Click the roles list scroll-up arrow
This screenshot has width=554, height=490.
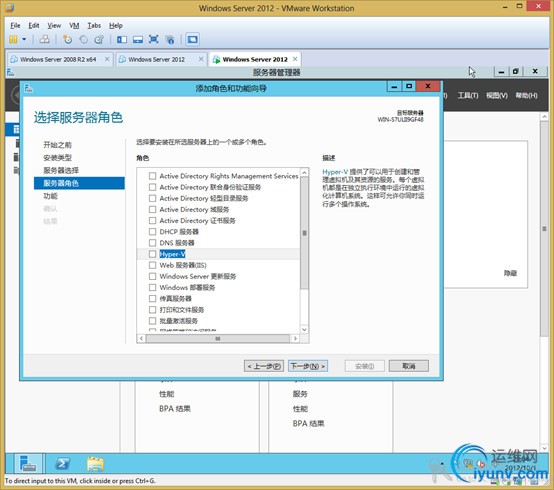[304, 172]
